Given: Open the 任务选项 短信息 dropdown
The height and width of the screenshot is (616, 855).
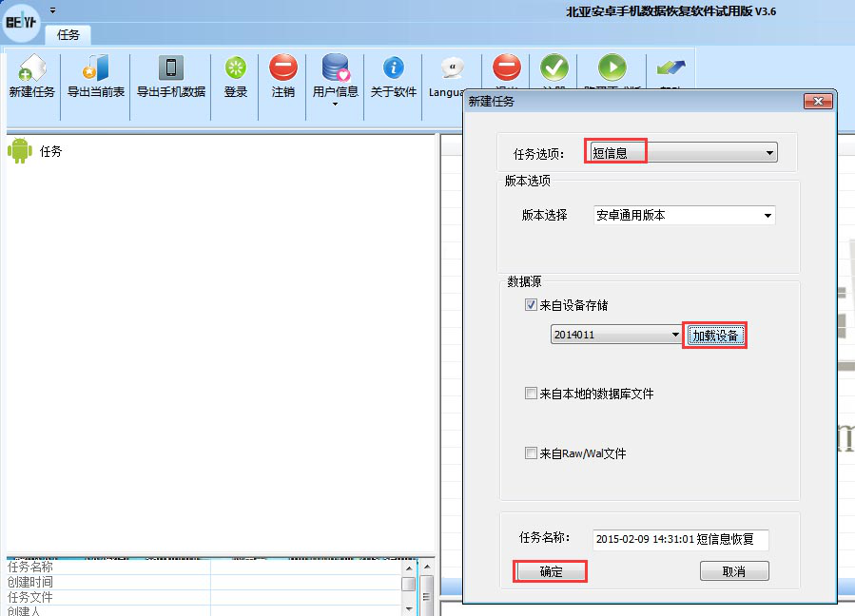Looking at the screenshot, I should click(x=683, y=153).
